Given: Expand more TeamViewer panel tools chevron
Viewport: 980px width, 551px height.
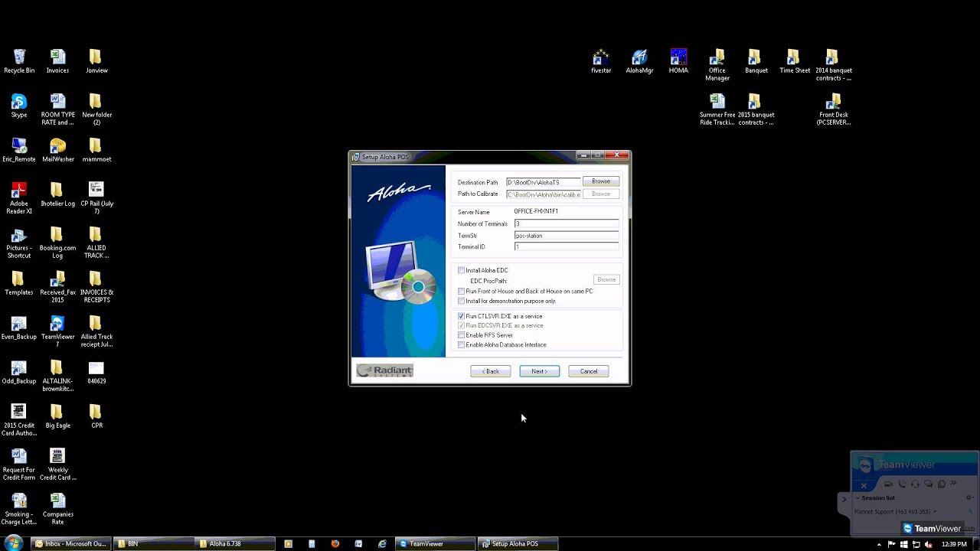Looking at the screenshot, I should 953,483.
